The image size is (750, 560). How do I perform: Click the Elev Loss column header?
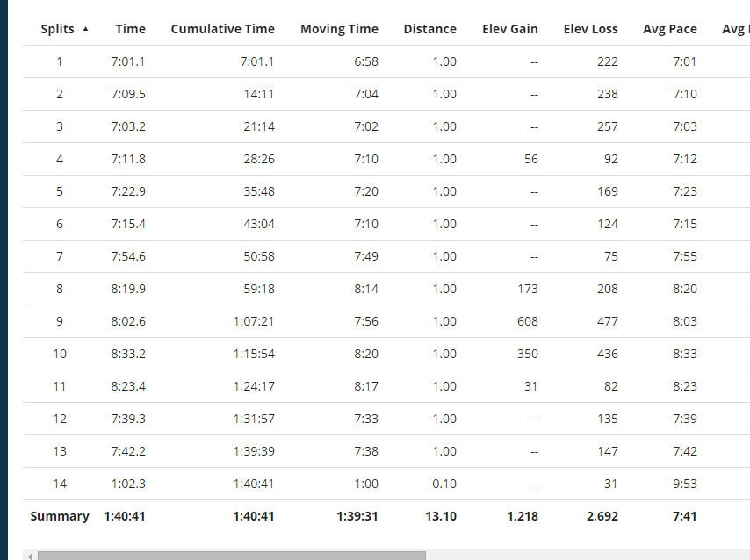click(590, 29)
